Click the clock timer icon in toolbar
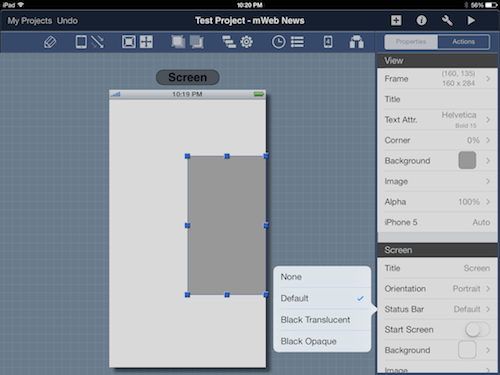500x375 pixels. point(278,42)
